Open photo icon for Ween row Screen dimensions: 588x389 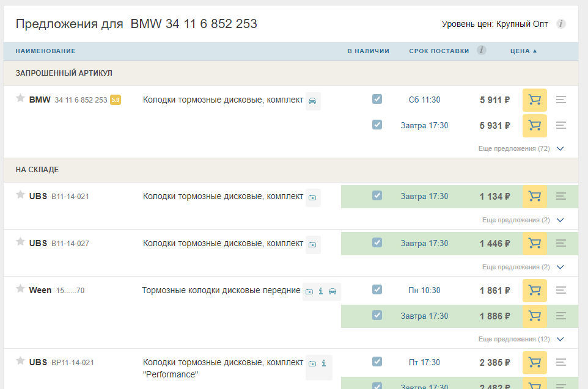(x=309, y=291)
